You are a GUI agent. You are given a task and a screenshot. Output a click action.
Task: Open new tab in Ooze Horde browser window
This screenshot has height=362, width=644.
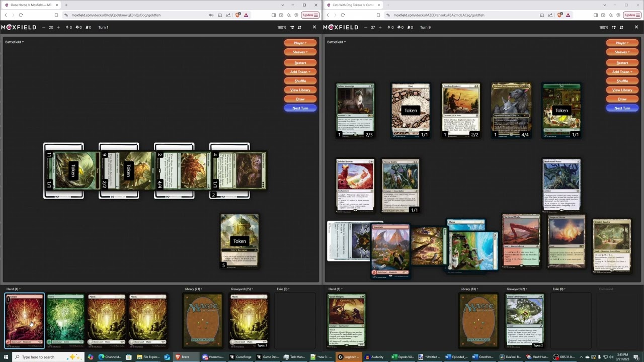[66, 5]
